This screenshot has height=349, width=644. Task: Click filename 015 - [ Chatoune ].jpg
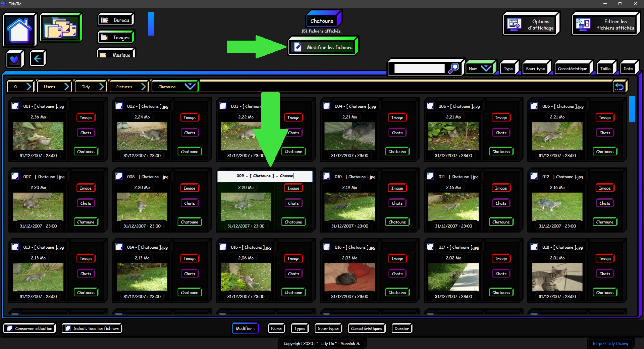[251, 247]
